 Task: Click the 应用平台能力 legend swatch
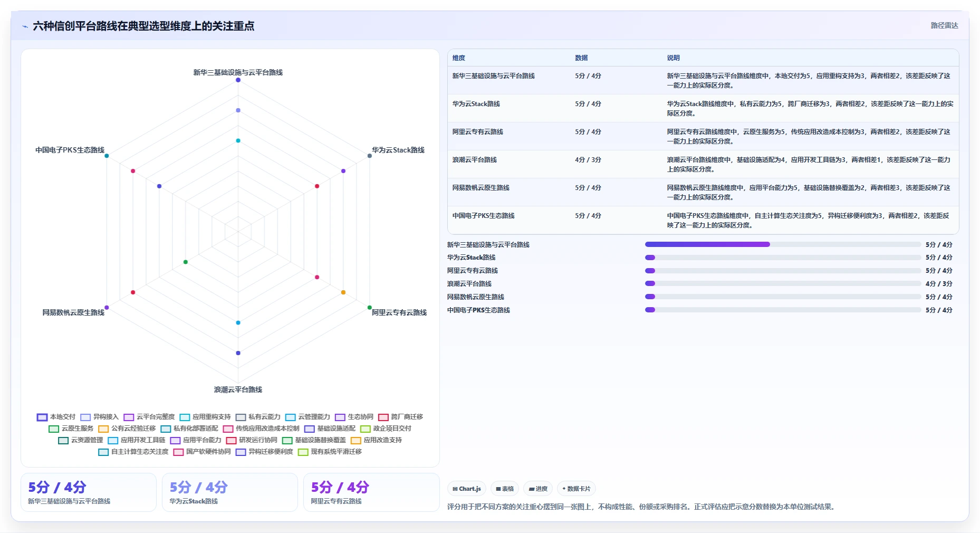click(175, 440)
